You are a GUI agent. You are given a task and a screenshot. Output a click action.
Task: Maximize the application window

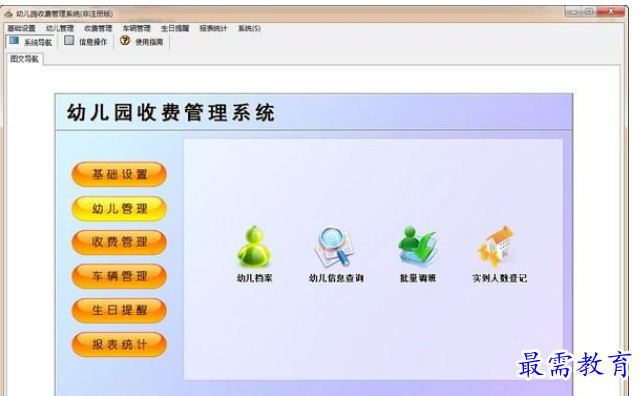589,11
